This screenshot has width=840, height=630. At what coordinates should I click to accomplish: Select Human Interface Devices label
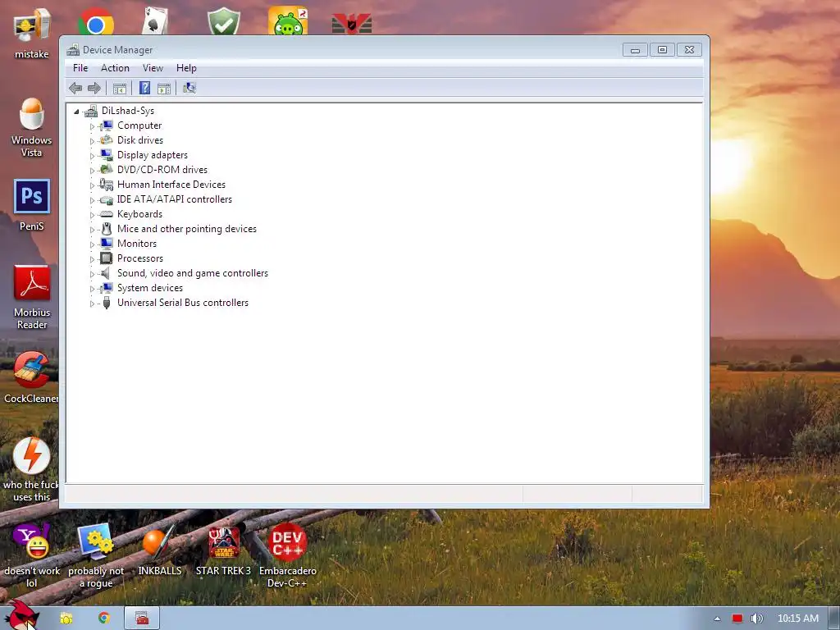[x=171, y=185]
